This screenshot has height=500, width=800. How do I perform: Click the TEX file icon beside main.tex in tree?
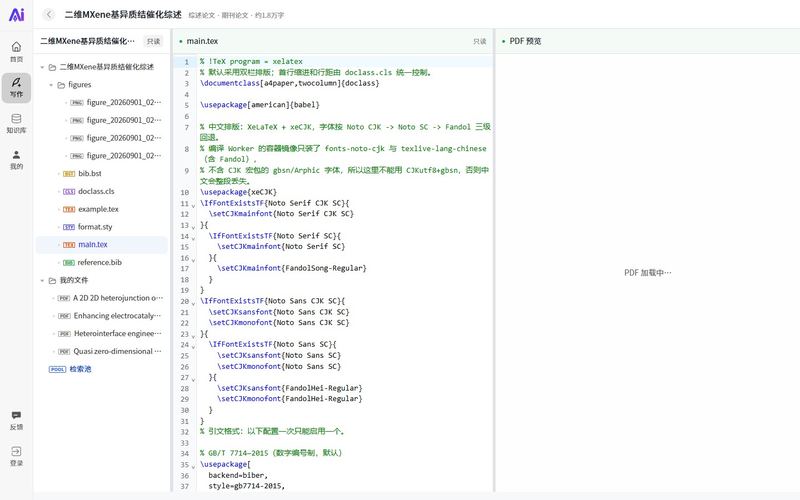tap(69, 245)
